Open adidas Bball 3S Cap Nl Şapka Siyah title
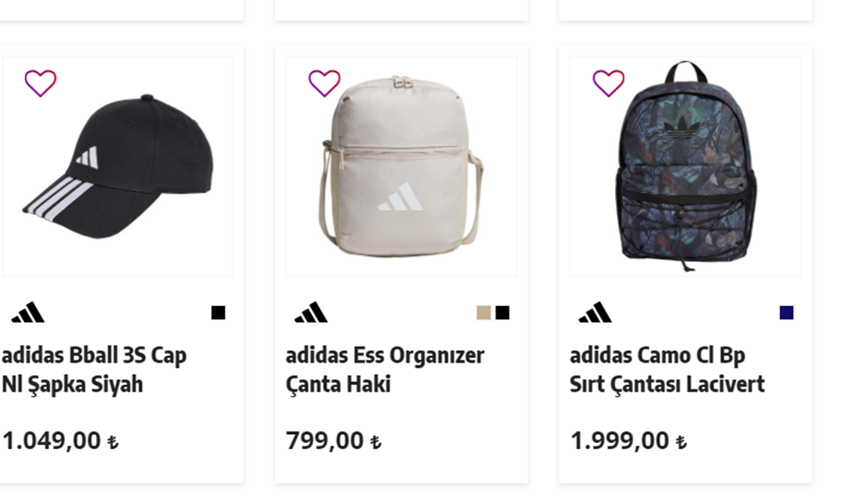 (x=95, y=370)
